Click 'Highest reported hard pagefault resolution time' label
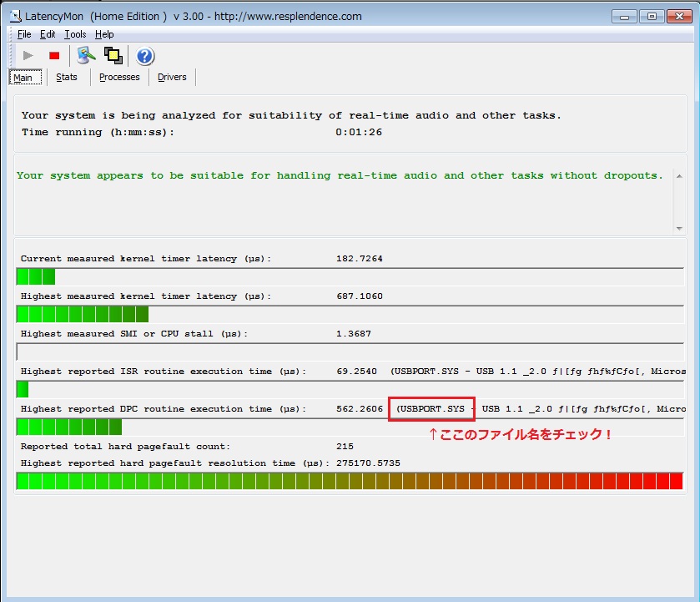This screenshot has height=602, width=700. coord(175,463)
